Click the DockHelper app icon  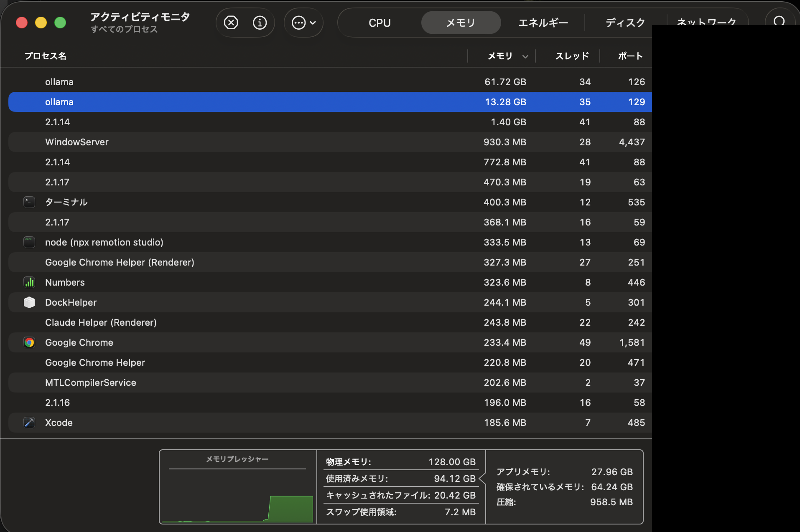tap(29, 302)
